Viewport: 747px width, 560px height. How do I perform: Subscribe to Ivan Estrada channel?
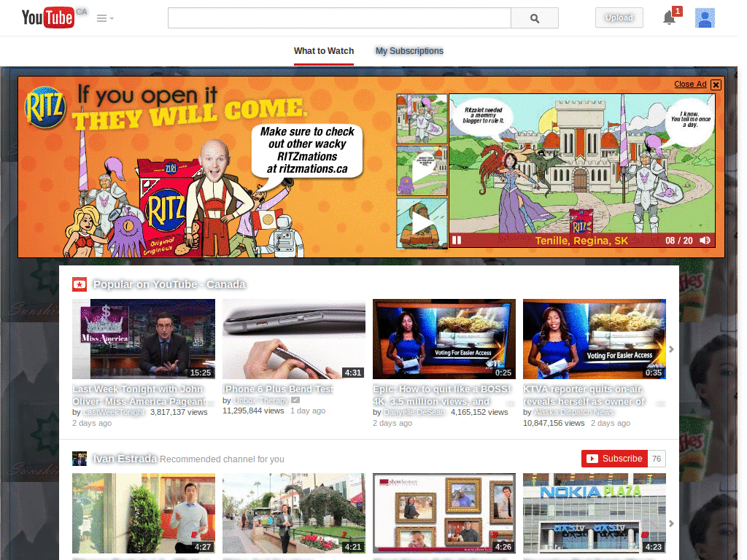click(x=614, y=459)
